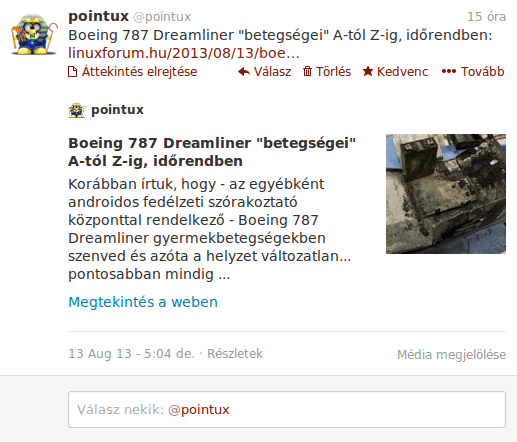This screenshot has height=442, width=517.
Task: Toggle Kedvenc favorite on this tweet
Action: [x=402, y=72]
